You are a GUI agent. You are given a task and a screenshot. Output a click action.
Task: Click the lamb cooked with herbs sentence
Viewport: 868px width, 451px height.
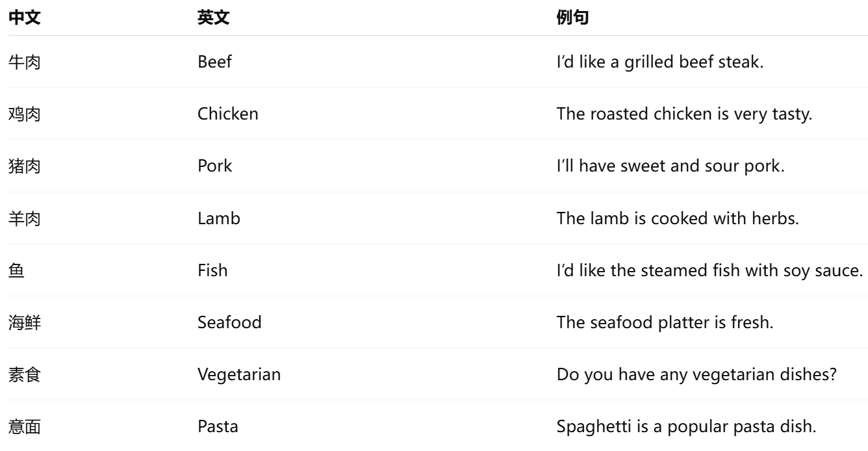(x=677, y=218)
